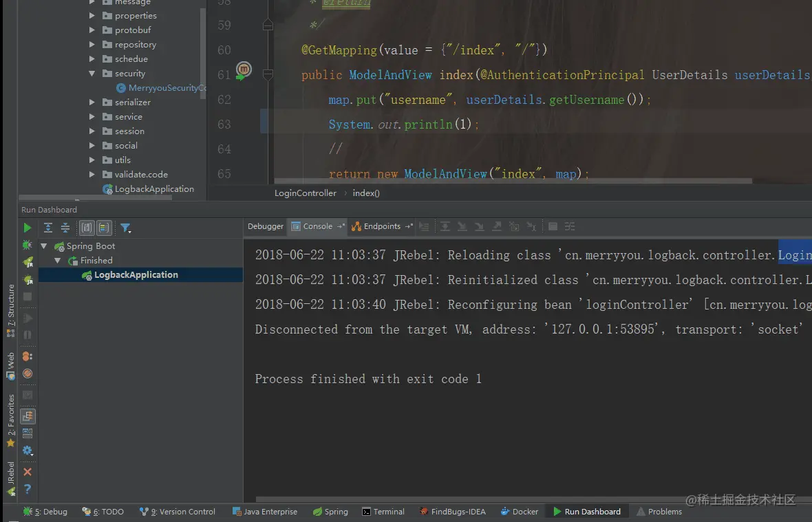Click the red X close icon
This screenshot has height=522, width=812.
pos(28,472)
